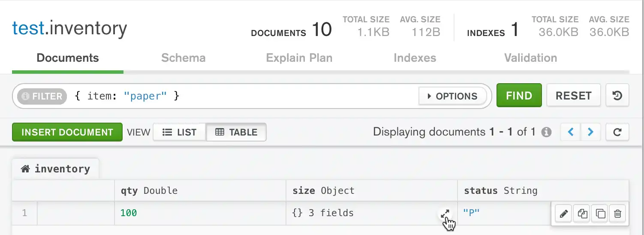
Task: Open the Schema tab
Action: point(183,58)
